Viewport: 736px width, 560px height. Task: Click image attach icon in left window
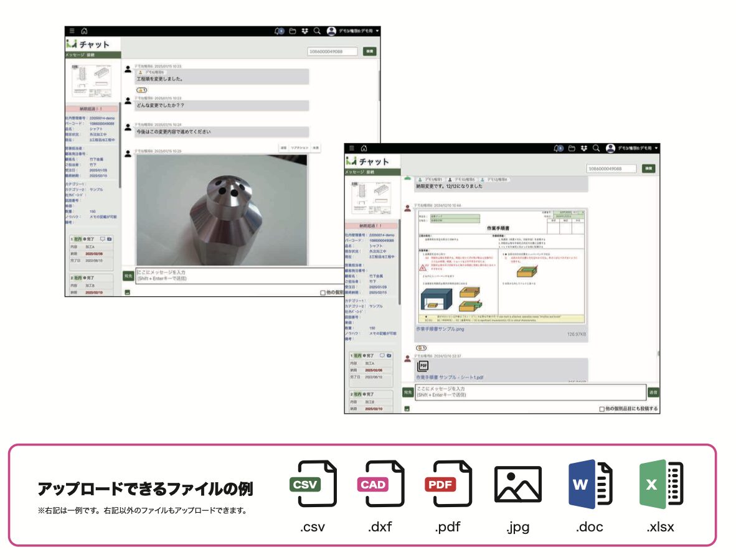(x=127, y=292)
